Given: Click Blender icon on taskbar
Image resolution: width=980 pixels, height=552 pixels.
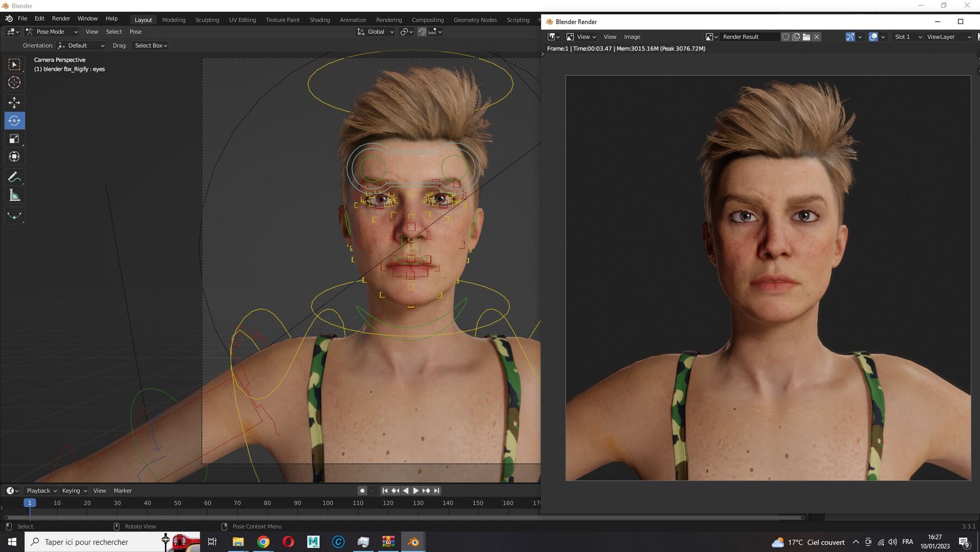Looking at the screenshot, I should tap(413, 542).
